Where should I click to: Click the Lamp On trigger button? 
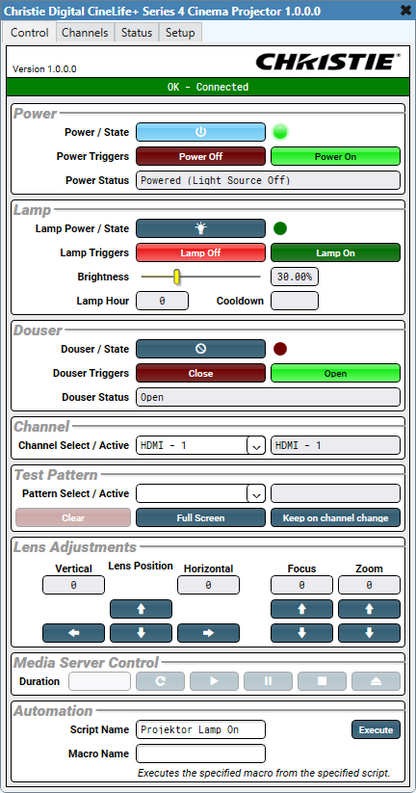[x=336, y=253]
